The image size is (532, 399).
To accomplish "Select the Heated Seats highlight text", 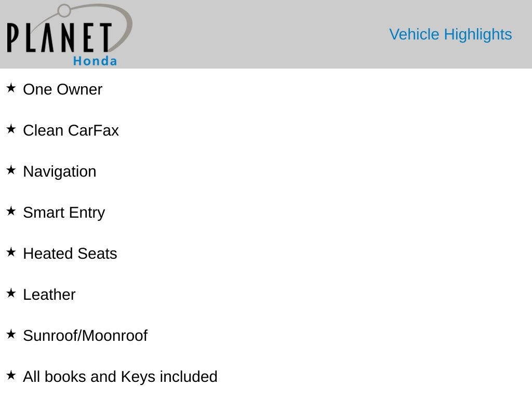I will click(70, 254).
